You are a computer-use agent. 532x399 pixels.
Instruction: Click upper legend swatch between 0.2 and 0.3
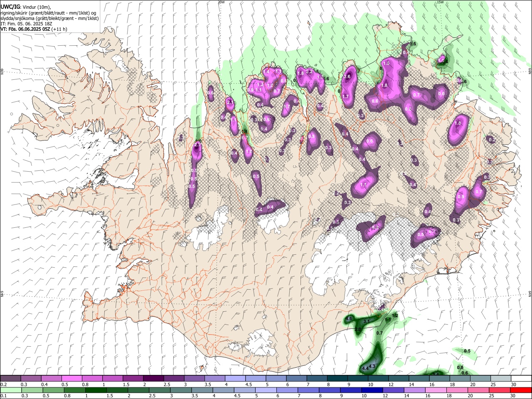pos(11,378)
